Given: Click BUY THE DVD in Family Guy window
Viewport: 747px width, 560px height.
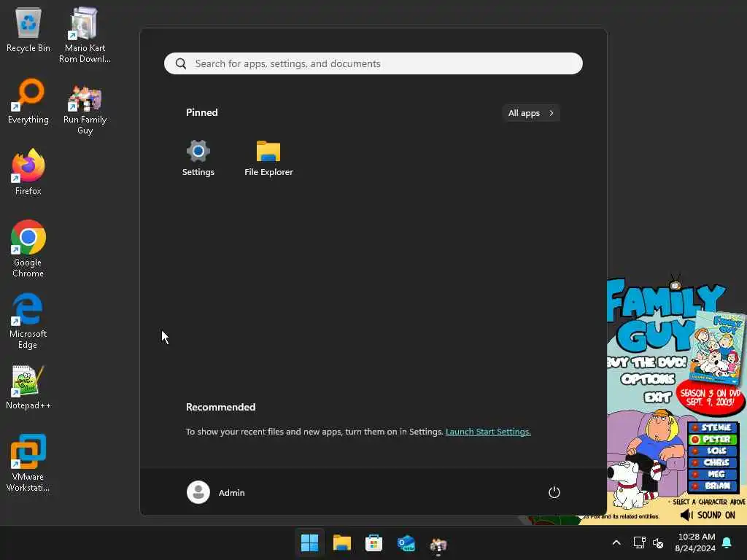Looking at the screenshot, I should (647, 362).
